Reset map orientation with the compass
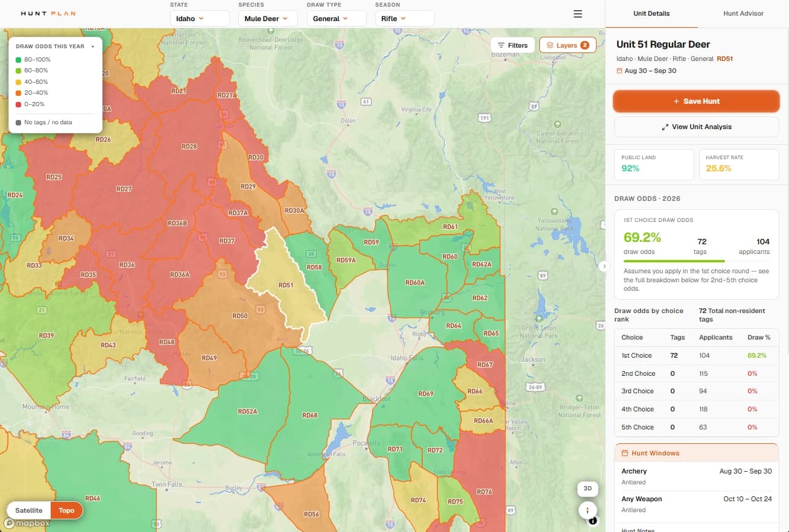The height and width of the screenshot is (532, 789). tap(588, 510)
